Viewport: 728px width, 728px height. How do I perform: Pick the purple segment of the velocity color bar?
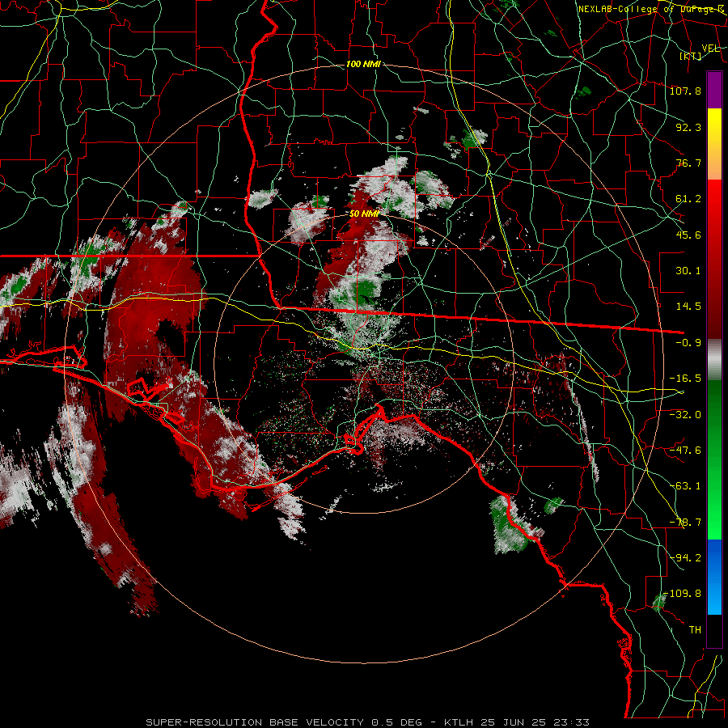pos(714,90)
